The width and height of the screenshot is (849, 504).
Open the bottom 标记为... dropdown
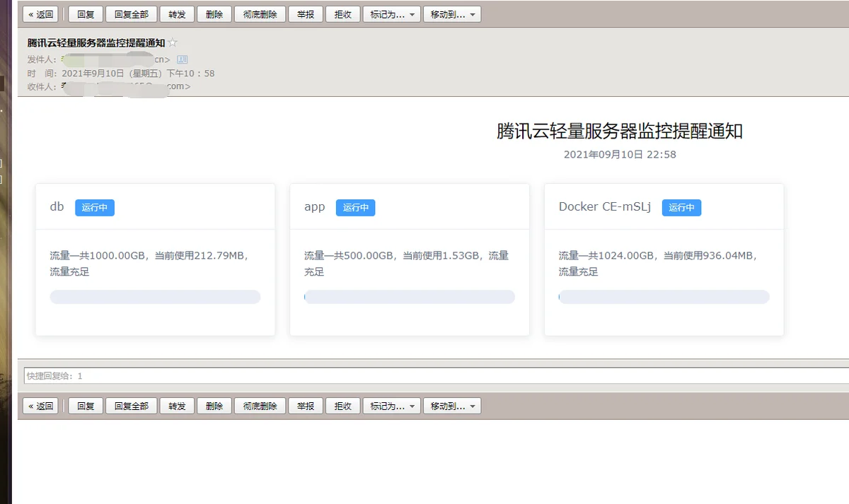coord(392,406)
